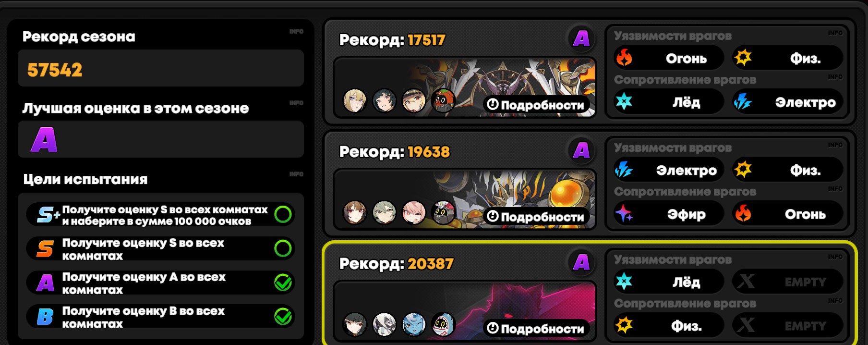This screenshot has height=345, width=868.
Task: Click the Эфир ether icon in second room
Action: (x=624, y=214)
